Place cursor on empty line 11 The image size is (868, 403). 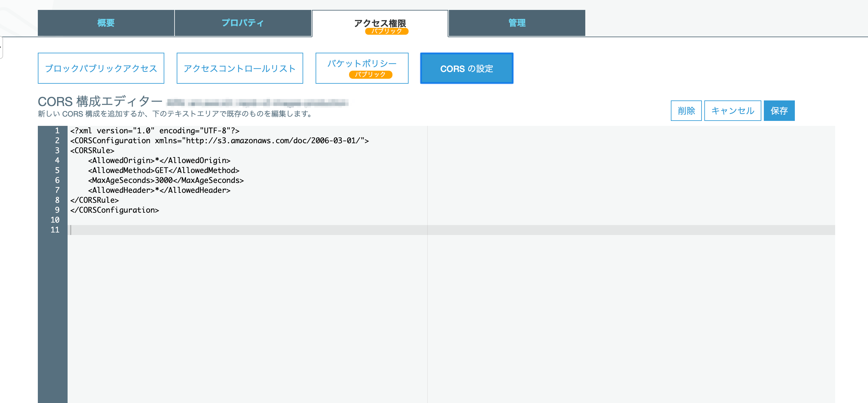click(x=236, y=230)
